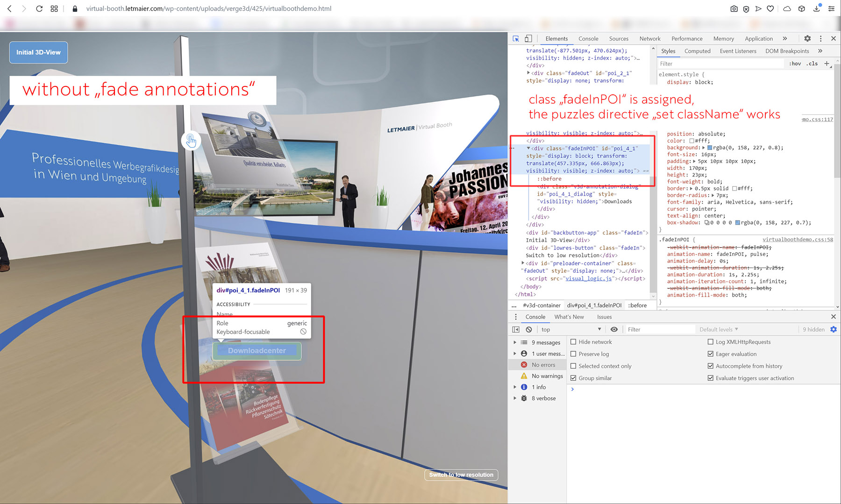Click the hand hotspot icon in 3D view
The image size is (841, 504).
(191, 141)
